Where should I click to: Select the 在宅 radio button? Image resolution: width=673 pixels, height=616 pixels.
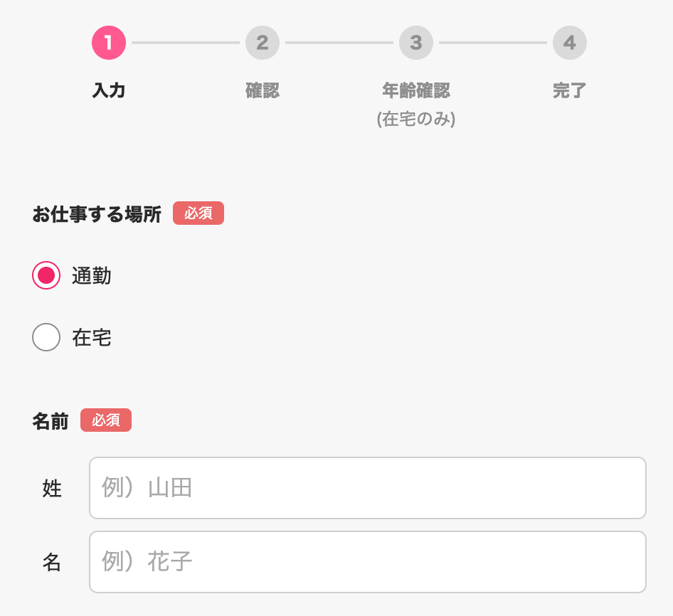coord(46,337)
